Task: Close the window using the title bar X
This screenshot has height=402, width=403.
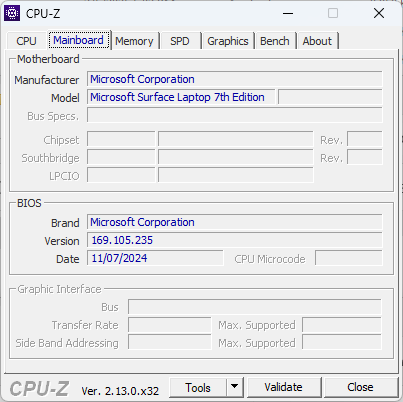Action: (379, 14)
